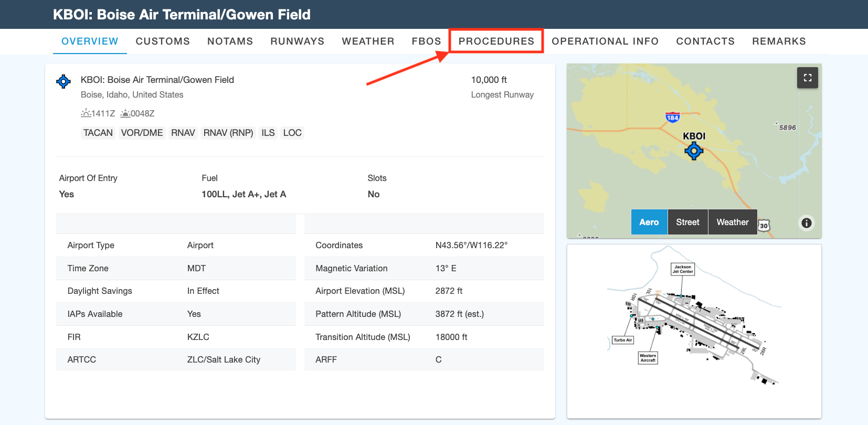The width and height of the screenshot is (868, 425).
Task: Click the fuel value 100LL, Jet A+, Jet A
Action: [244, 194]
